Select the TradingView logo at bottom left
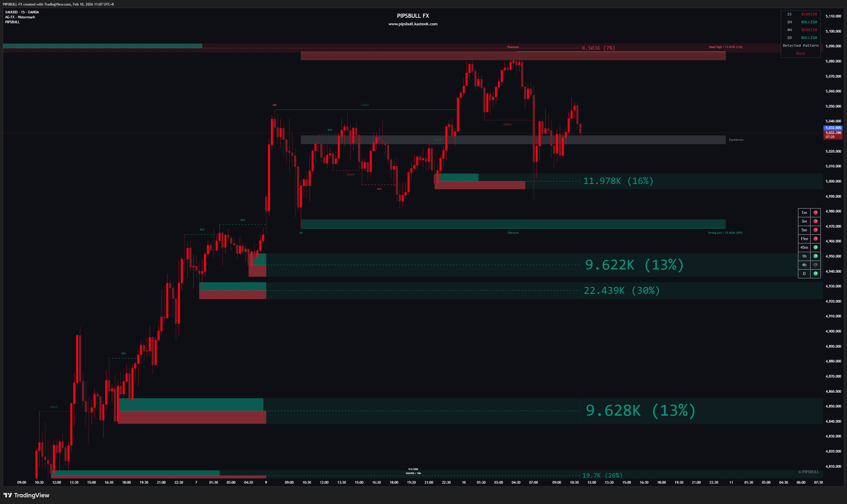 (x=26, y=495)
